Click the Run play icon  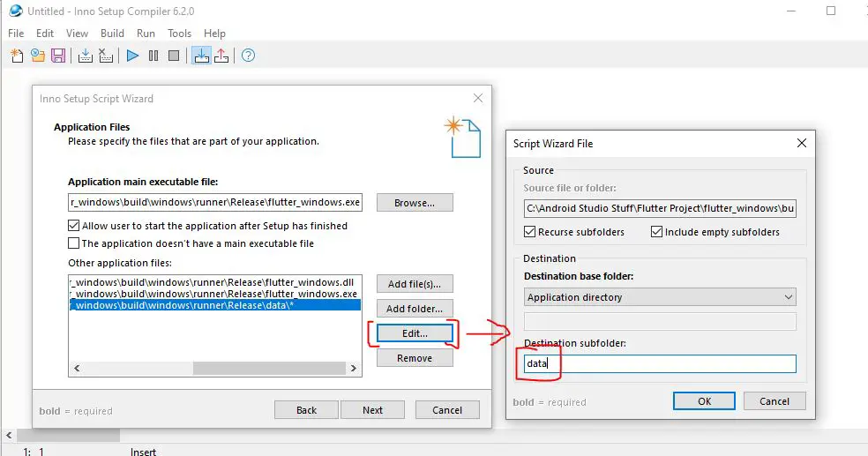point(132,56)
